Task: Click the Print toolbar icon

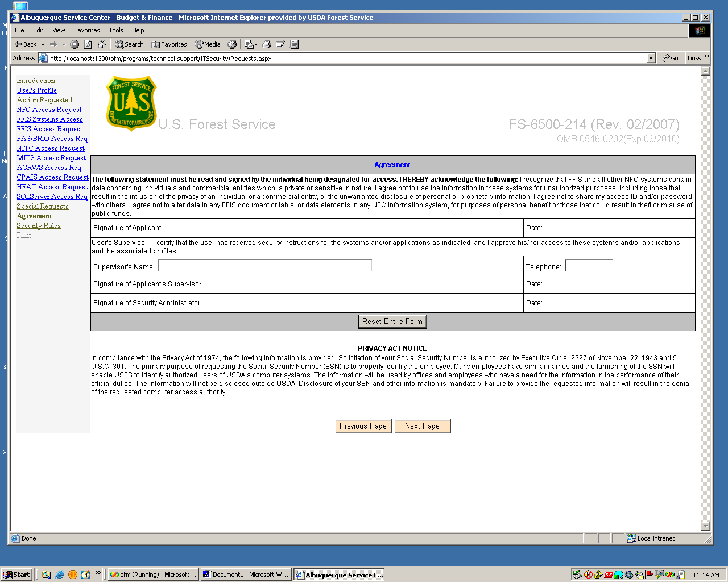Action: (267, 44)
